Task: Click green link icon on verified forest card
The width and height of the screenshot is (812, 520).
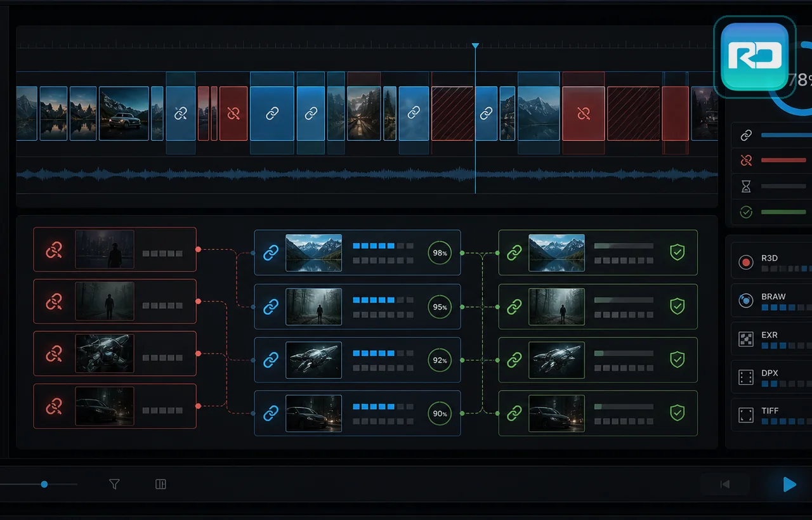Action: pyautogui.click(x=514, y=307)
